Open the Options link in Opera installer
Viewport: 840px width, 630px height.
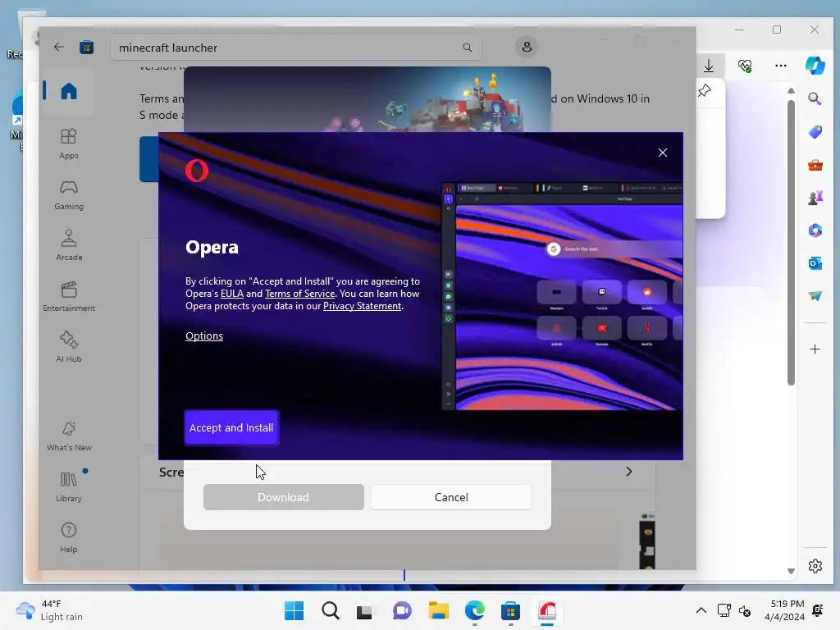[204, 336]
